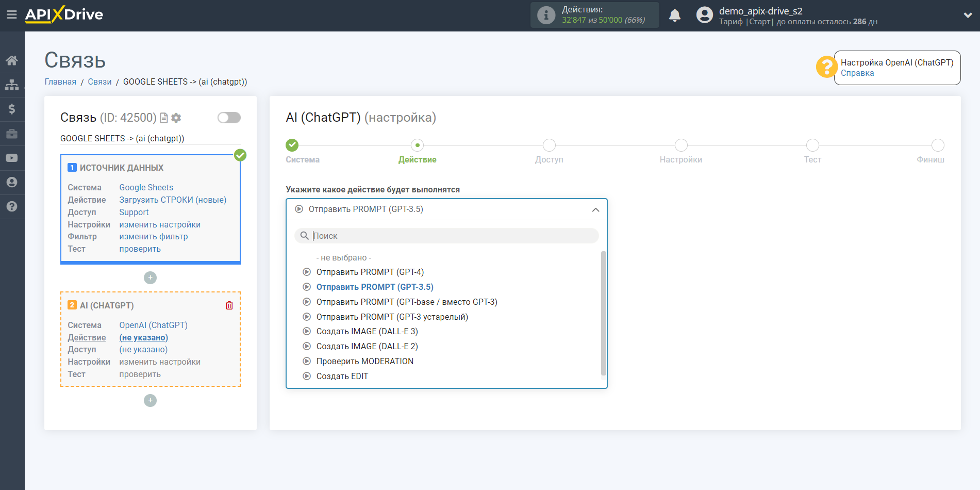
Task: Choose Создать IMAGE (DALL-E 3)
Action: tap(367, 332)
